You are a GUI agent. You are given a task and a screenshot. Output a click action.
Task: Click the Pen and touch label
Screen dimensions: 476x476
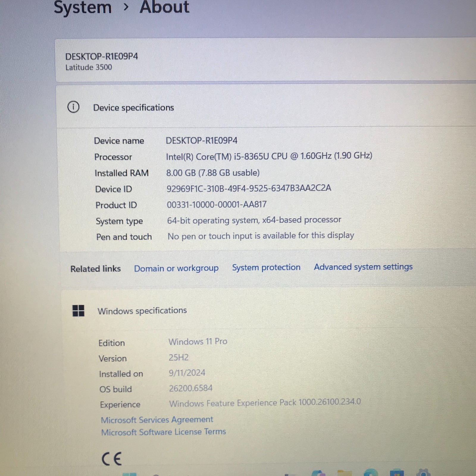point(124,237)
